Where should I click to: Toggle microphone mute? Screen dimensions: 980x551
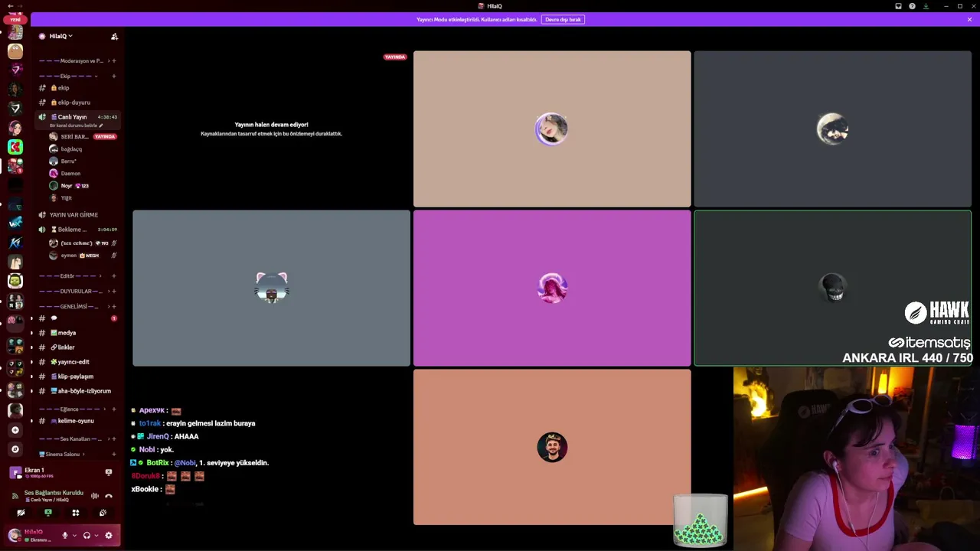65,536
